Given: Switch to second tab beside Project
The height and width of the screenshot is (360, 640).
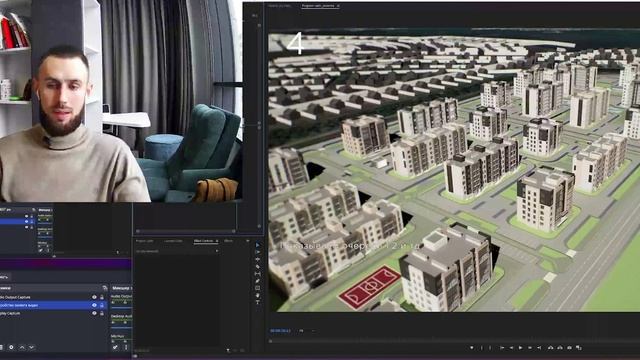Looking at the screenshot, I should tap(173, 241).
